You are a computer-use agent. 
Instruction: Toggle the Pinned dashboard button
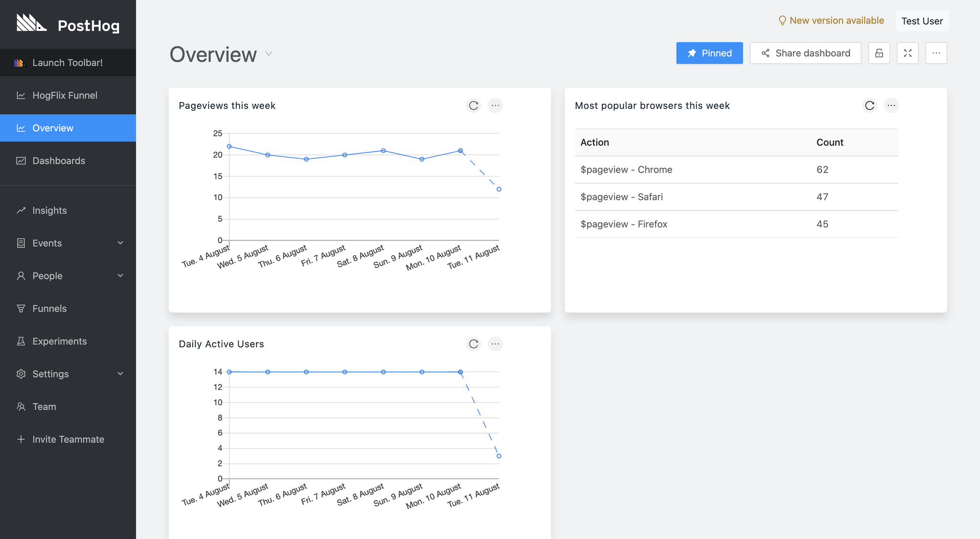coord(709,53)
